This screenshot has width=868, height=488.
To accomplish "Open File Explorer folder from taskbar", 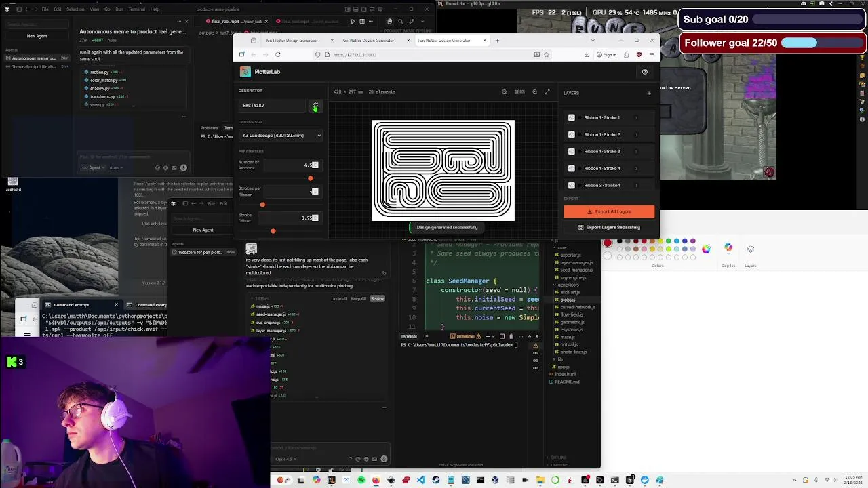I will pyautogui.click(x=540, y=480).
